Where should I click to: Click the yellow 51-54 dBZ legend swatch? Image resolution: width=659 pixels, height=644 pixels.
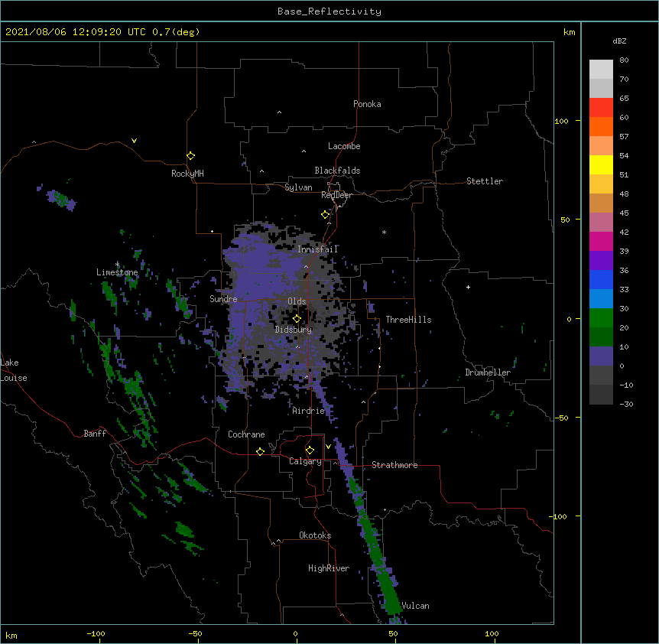pyautogui.click(x=601, y=165)
